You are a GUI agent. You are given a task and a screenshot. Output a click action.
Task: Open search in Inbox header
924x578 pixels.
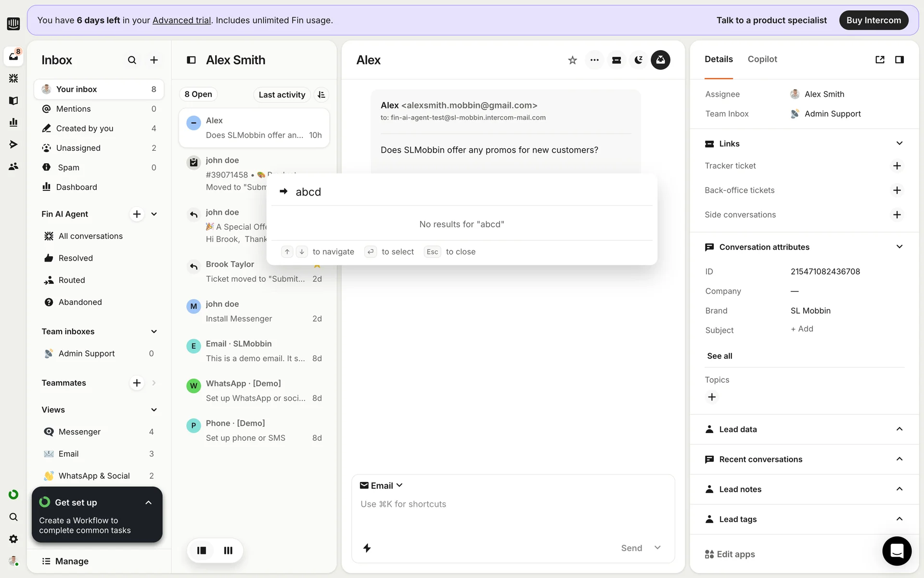(132, 60)
